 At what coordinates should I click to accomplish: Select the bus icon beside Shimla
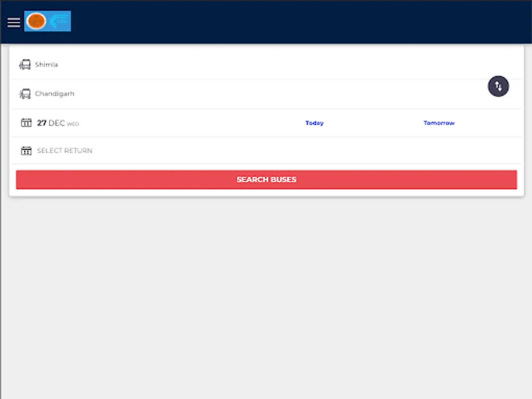(x=25, y=64)
